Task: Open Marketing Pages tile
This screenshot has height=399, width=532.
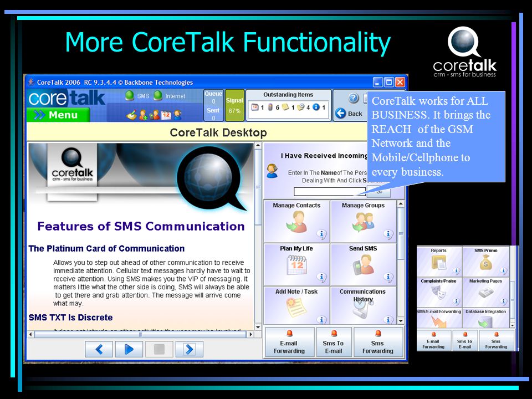Action: coord(486,292)
